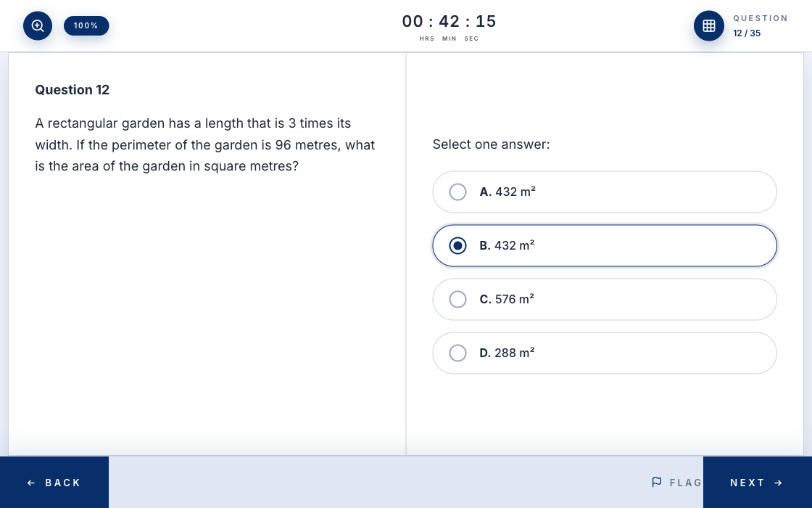Click the flag icon next to FLAG

(x=657, y=482)
